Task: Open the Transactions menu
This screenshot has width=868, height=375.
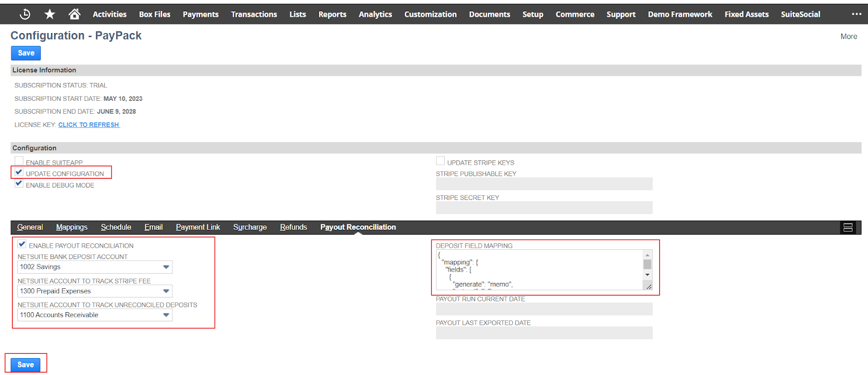Action: (x=254, y=14)
